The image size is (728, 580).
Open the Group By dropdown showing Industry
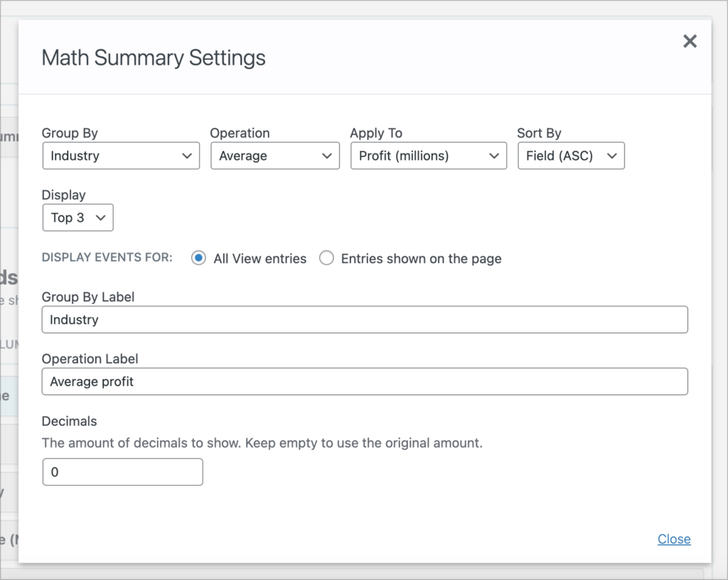click(x=121, y=156)
